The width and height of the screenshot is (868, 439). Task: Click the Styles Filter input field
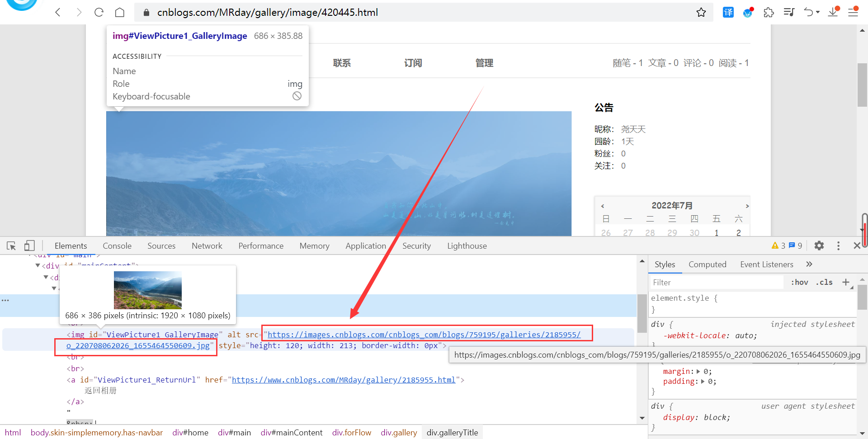(717, 282)
